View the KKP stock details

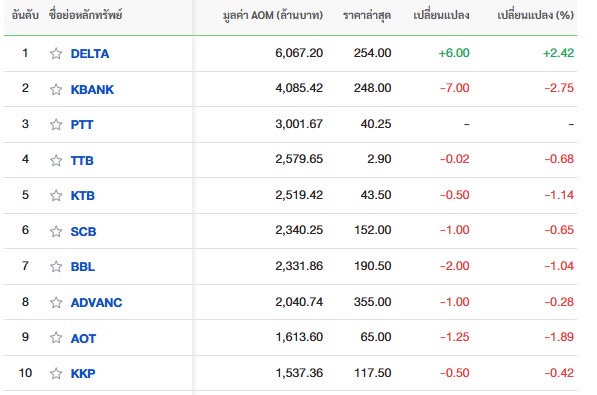point(83,374)
